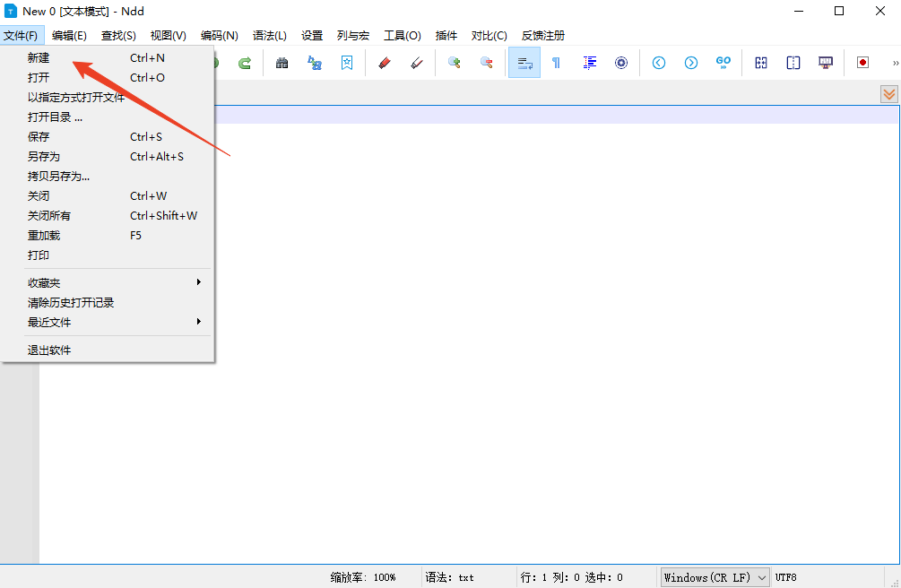Click the Ndd app icon in title bar
The image size is (901, 588).
[11, 11]
